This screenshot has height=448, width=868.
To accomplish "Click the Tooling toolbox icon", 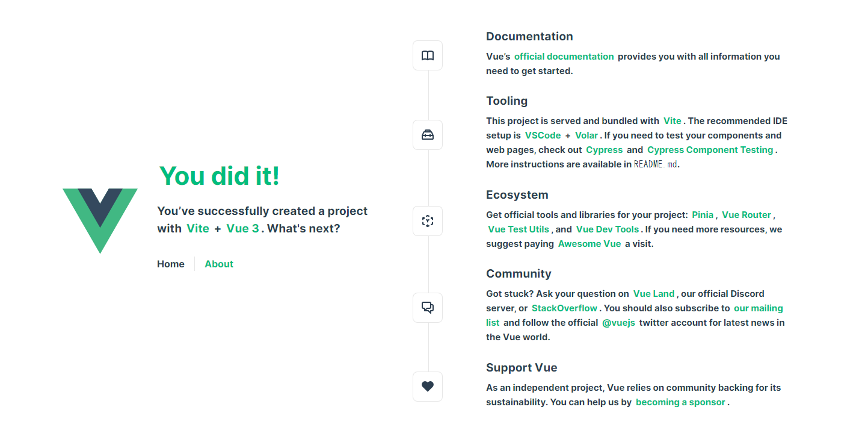I will point(428,135).
